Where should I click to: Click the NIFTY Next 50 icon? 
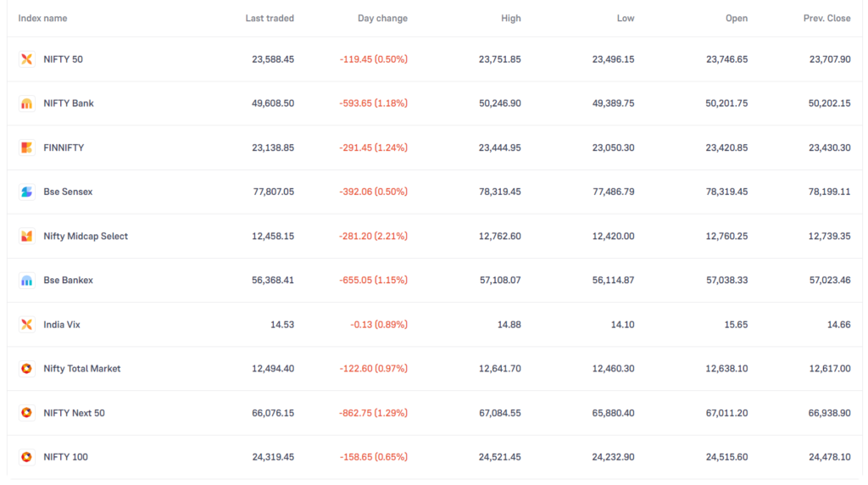(26, 413)
